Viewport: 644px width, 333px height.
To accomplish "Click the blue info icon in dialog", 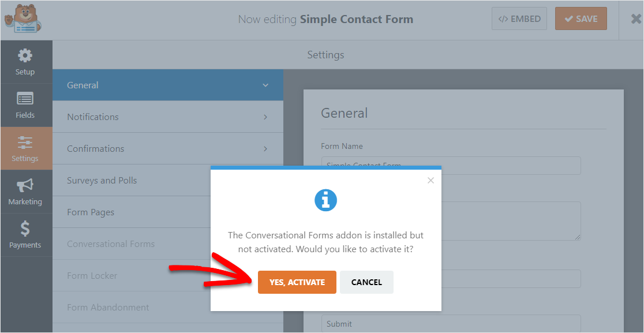I will 325,200.
